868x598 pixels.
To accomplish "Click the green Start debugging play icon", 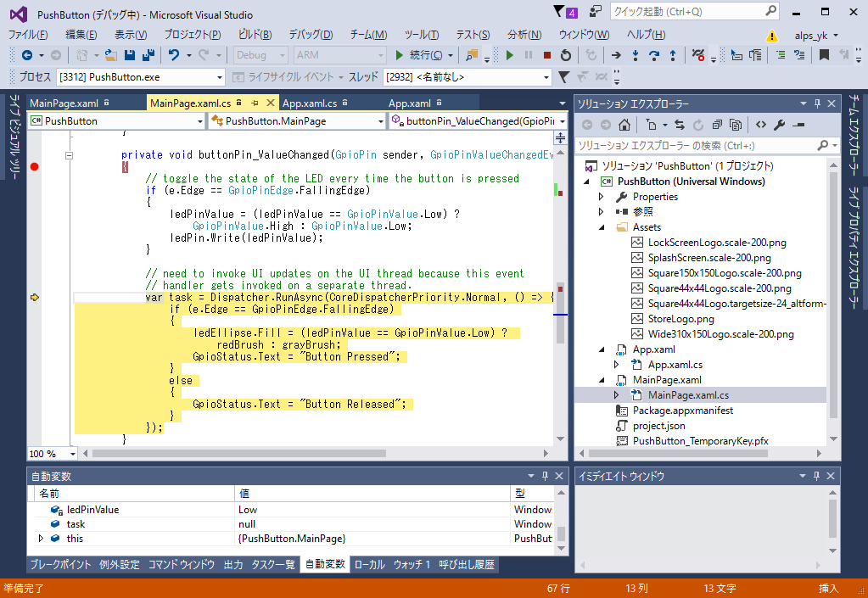I will [510, 55].
